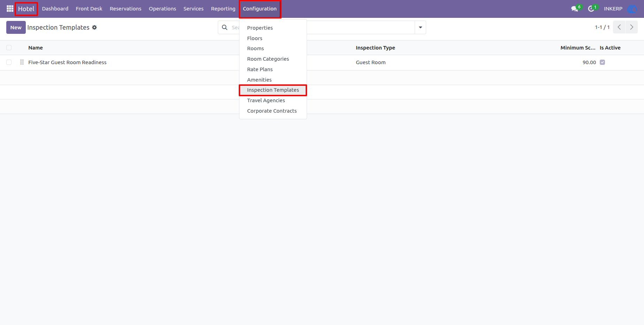Viewport: 644px width, 325px height.
Task: Select the Five-Star Guest Room Readiness row checkbox
Action: pyautogui.click(x=9, y=62)
